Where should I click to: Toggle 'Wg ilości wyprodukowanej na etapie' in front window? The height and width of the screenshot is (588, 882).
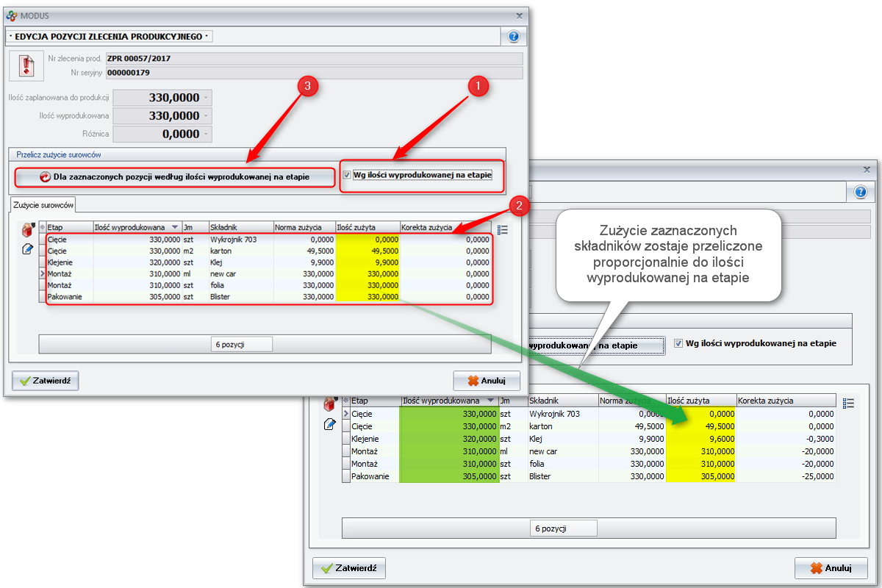347,175
